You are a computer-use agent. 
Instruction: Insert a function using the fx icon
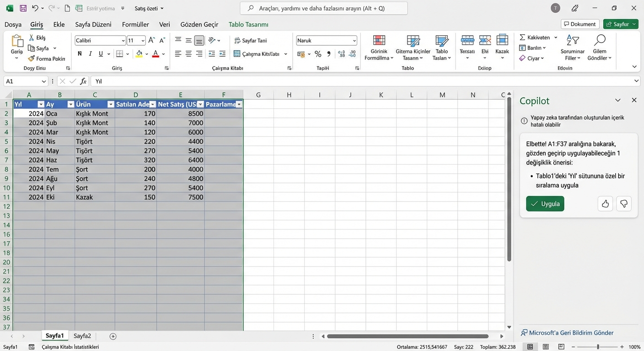click(83, 81)
